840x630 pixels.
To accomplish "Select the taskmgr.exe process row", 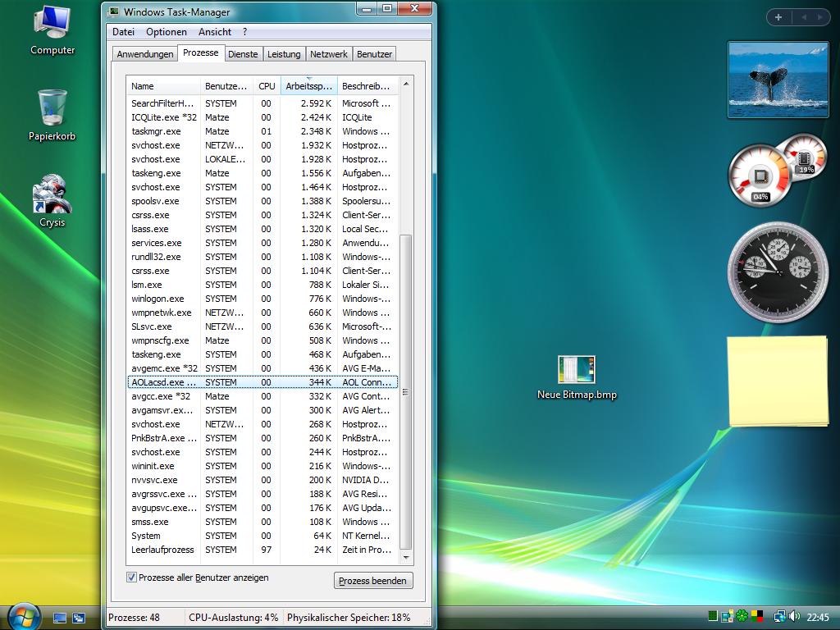I will click(262, 131).
